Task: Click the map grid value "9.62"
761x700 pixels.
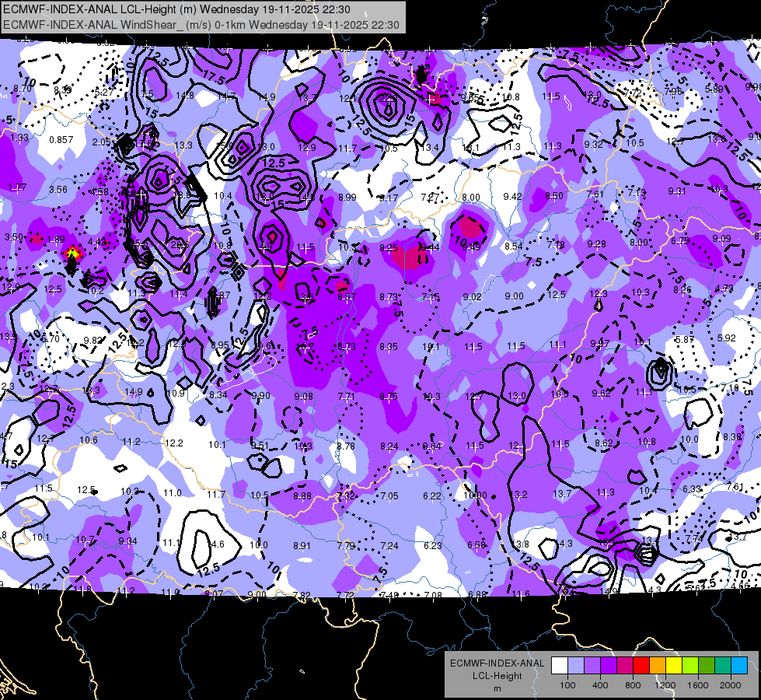Action: (601, 394)
